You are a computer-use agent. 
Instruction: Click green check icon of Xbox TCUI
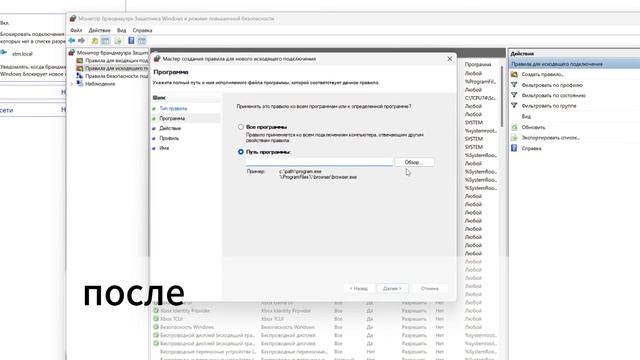pyautogui.click(x=156, y=319)
